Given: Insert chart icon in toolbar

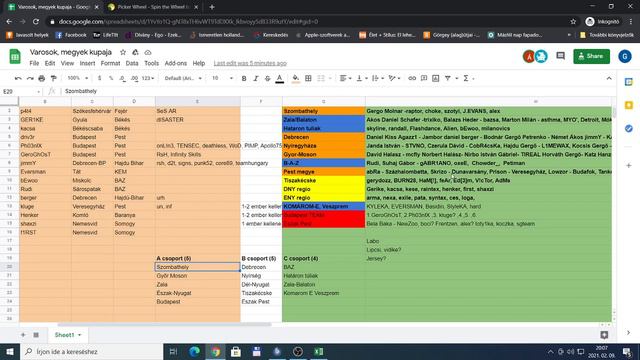Looking at the screenshot, I should pos(436,78).
